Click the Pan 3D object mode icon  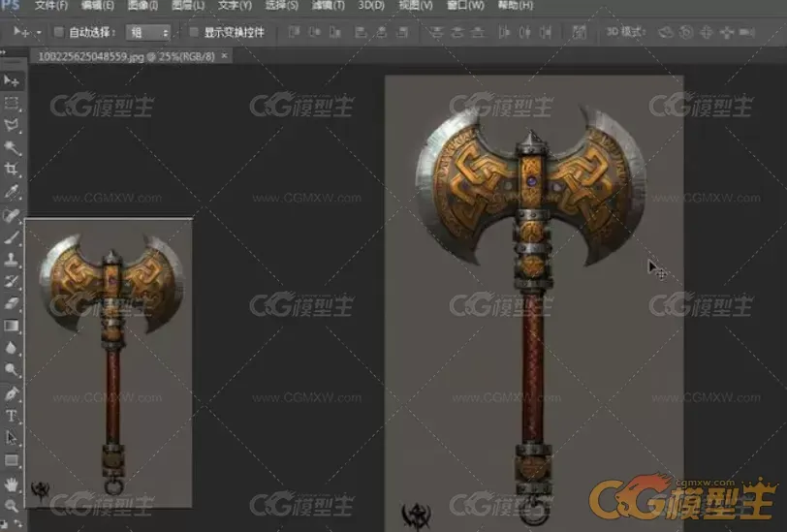point(707,33)
